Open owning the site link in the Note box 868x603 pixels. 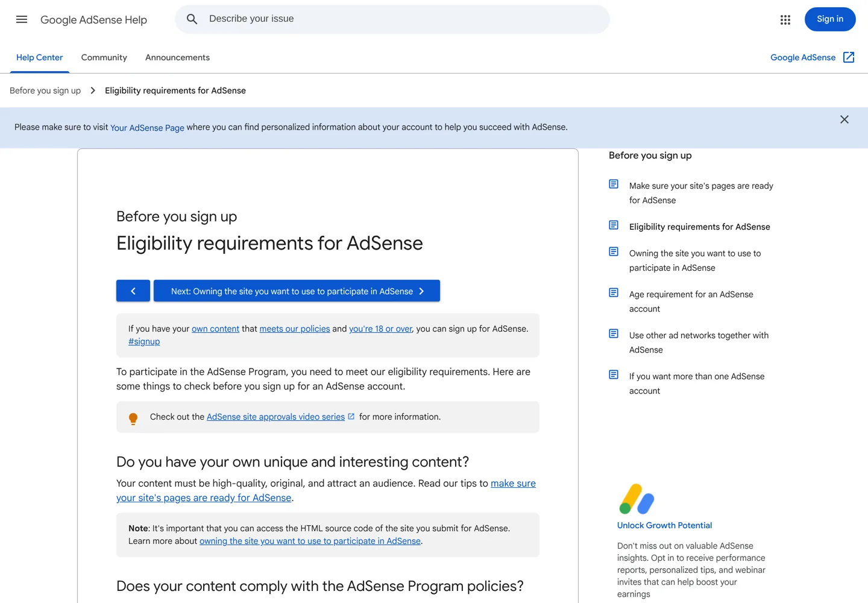(310, 541)
